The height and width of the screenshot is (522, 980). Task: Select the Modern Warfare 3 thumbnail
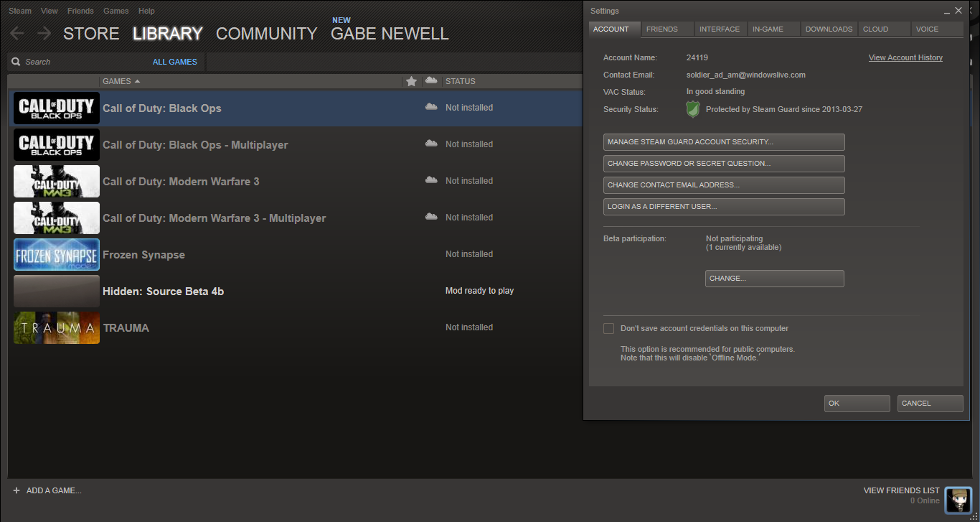(x=57, y=181)
